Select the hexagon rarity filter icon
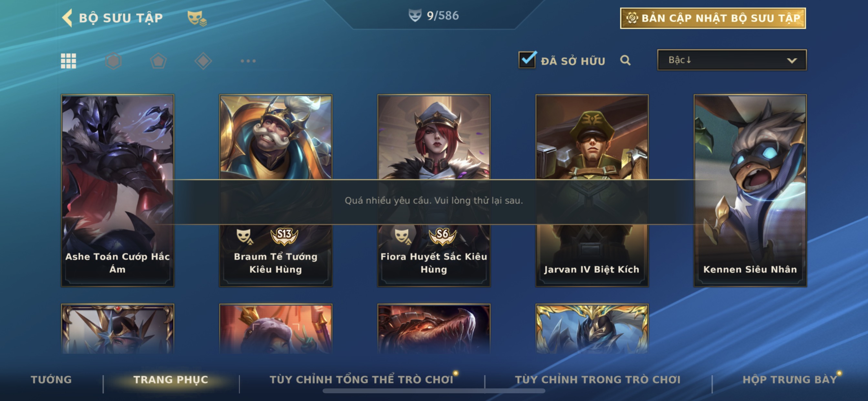The image size is (868, 401). (x=113, y=61)
